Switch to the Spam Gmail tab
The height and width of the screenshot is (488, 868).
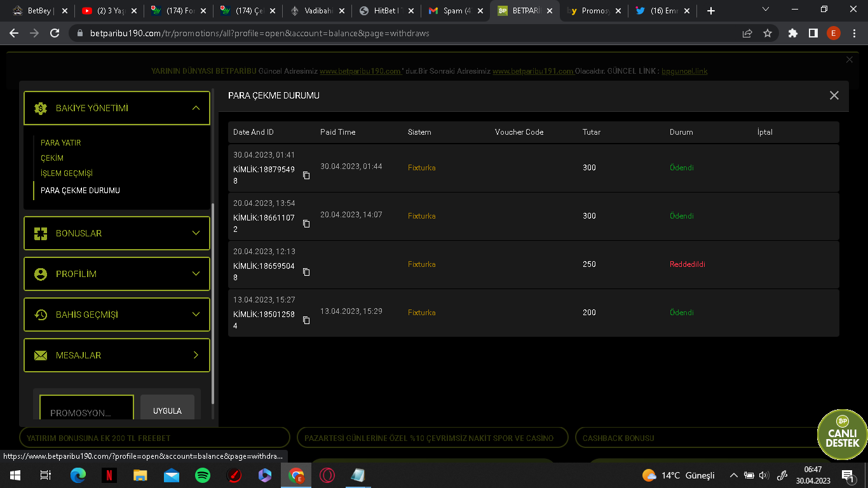(x=452, y=11)
